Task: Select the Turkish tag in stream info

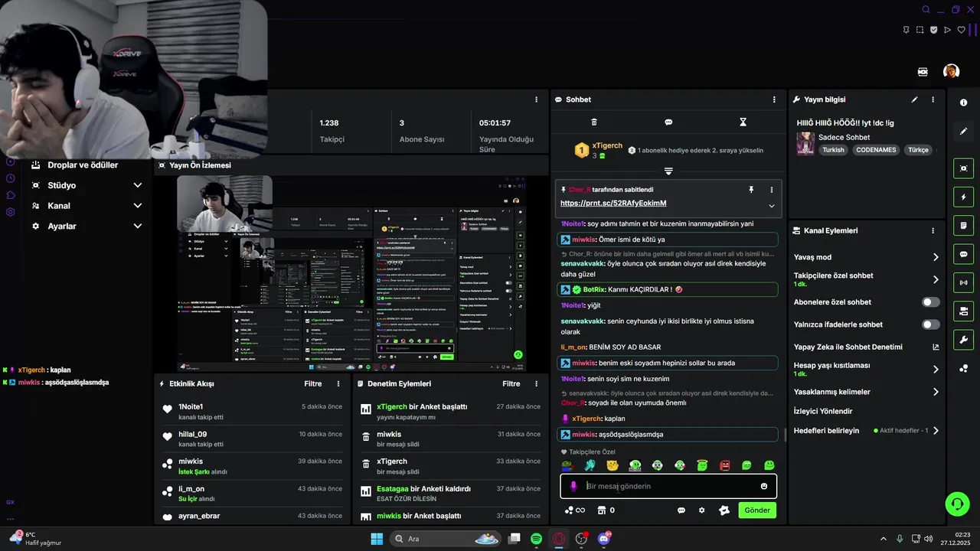Action: [x=833, y=150]
